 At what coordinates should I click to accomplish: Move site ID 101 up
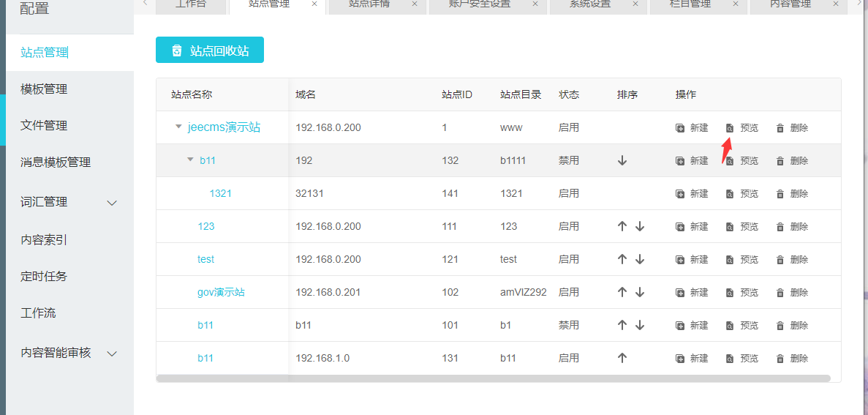coord(622,325)
